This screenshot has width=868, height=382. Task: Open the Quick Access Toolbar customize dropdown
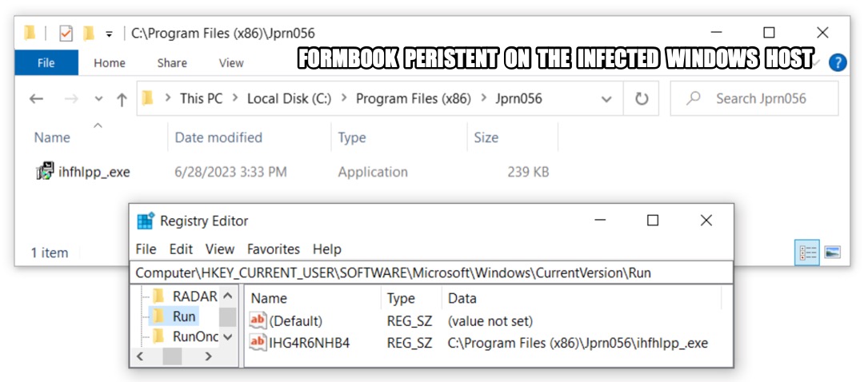coord(109,34)
